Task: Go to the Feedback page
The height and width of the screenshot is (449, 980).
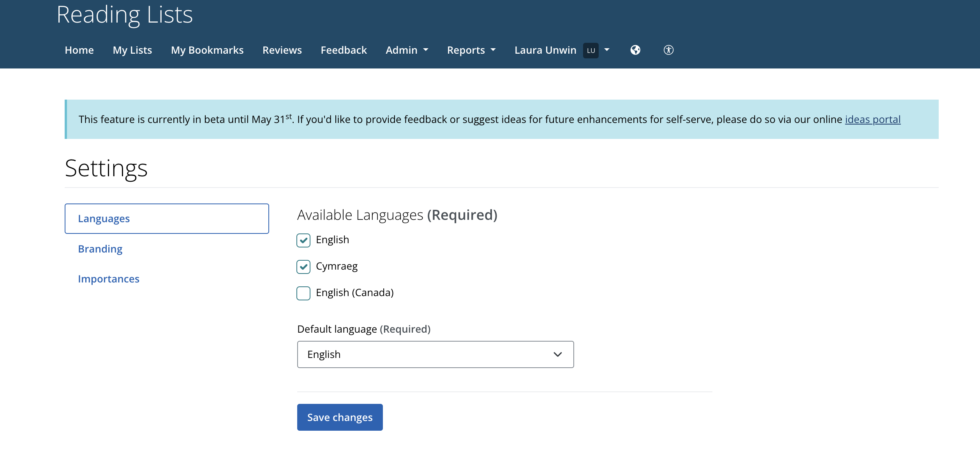Action: [x=344, y=50]
